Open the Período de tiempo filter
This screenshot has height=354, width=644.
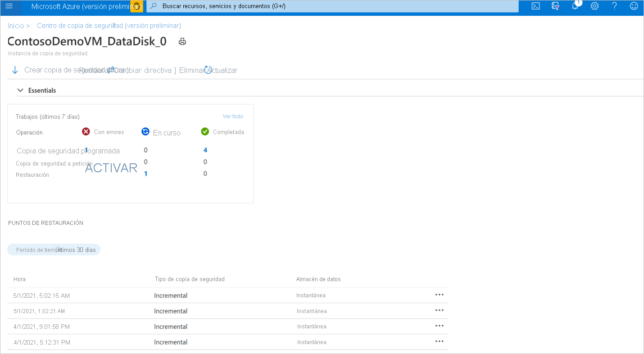click(54, 250)
